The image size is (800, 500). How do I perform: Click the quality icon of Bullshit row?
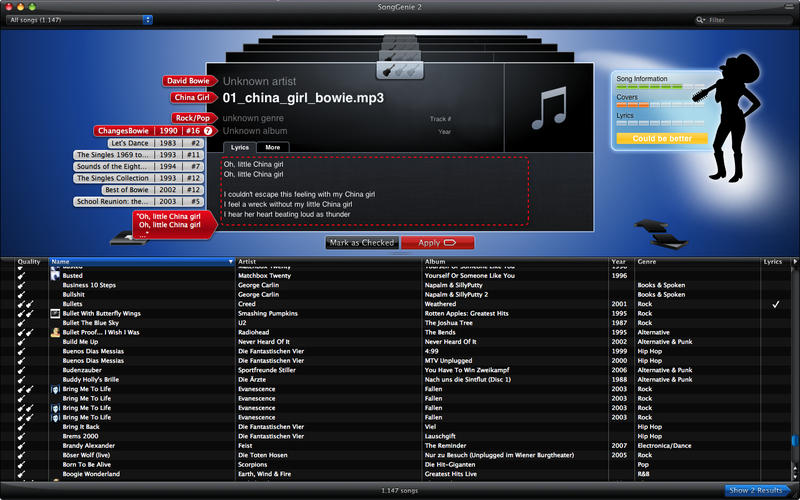[x=21, y=294]
